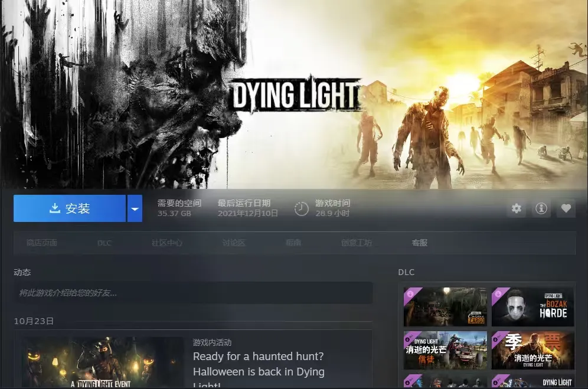Click the gear icon to manage game settings

517,208
